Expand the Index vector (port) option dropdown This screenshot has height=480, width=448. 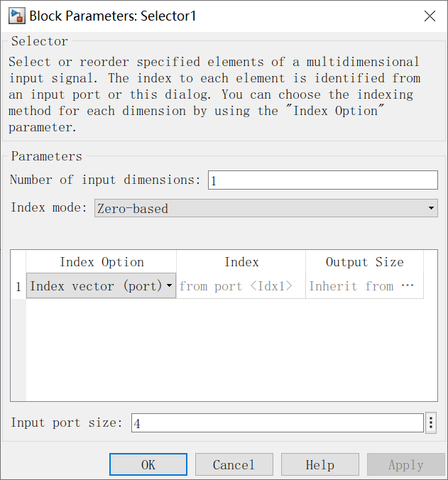pos(101,286)
